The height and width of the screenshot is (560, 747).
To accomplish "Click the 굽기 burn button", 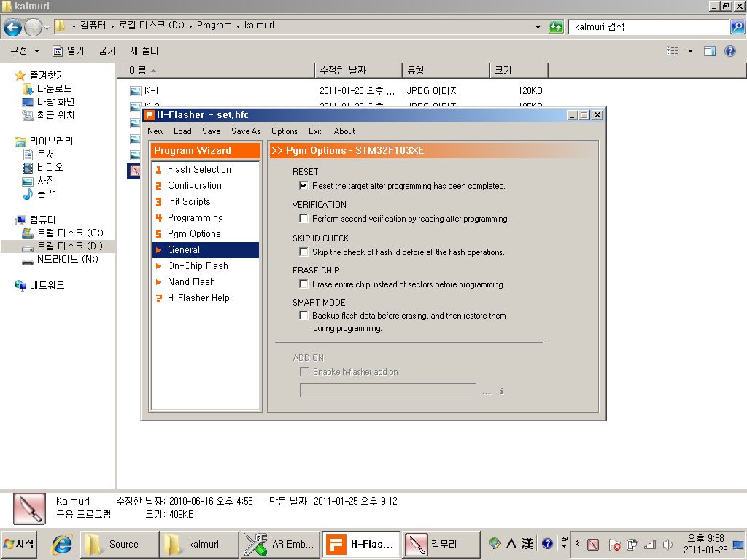I will click(x=107, y=50).
